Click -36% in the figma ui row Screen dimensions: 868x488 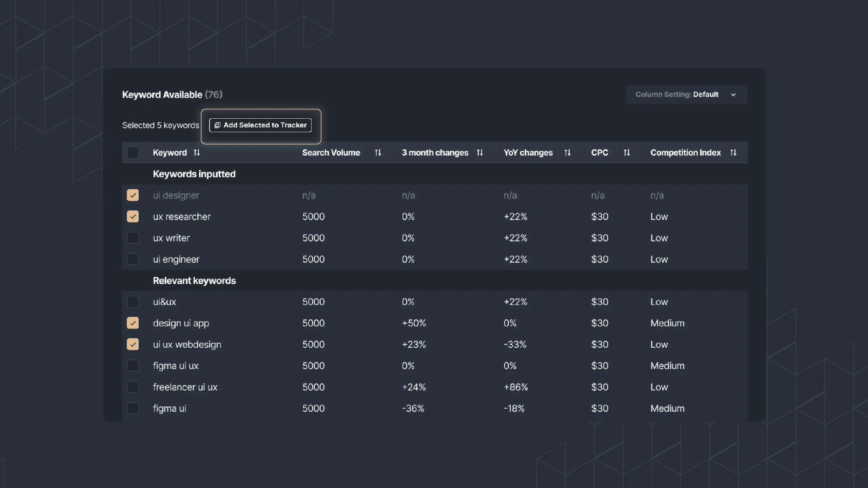point(413,408)
